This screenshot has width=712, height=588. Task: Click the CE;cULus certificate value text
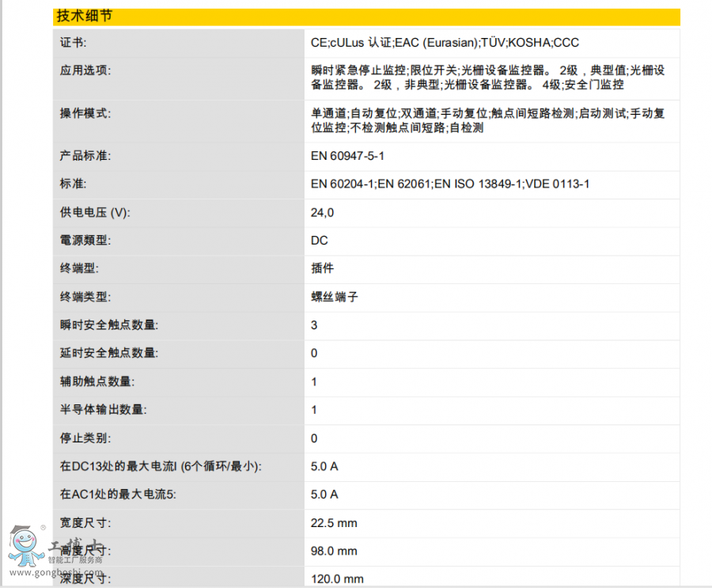(x=445, y=43)
